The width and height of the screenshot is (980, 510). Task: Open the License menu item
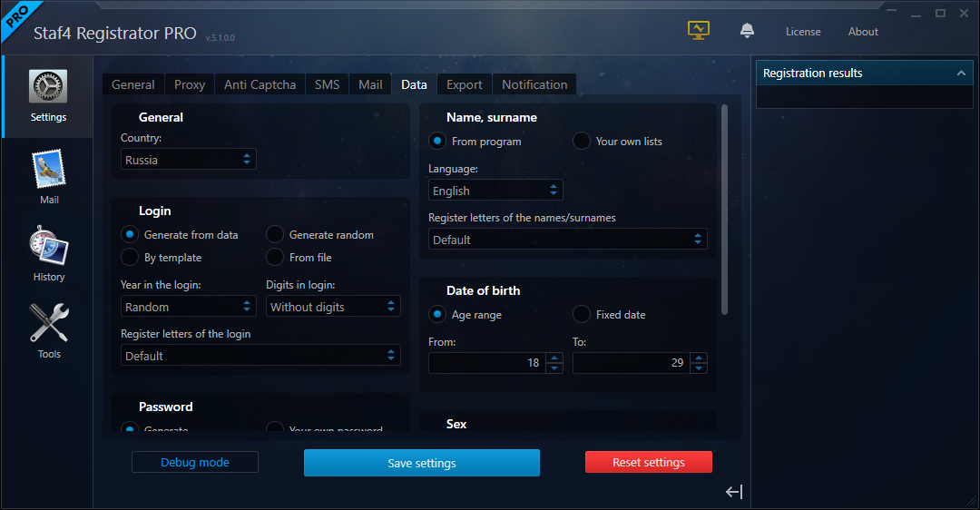[x=803, y=31]
